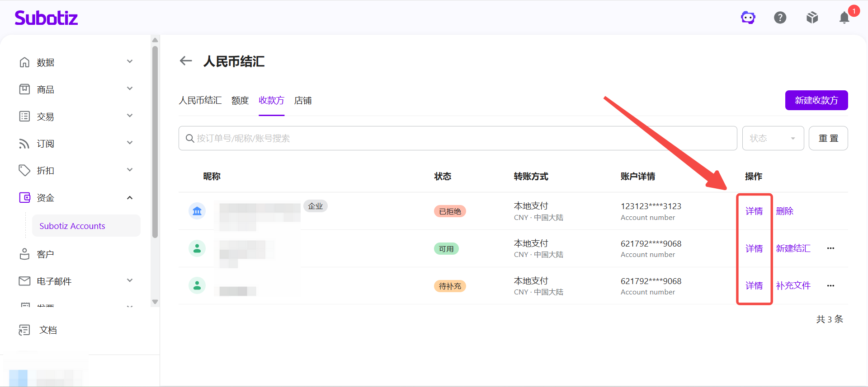
Task: Click 新建结汇 link
Action: pyautogui.click(x=793, y=248)
